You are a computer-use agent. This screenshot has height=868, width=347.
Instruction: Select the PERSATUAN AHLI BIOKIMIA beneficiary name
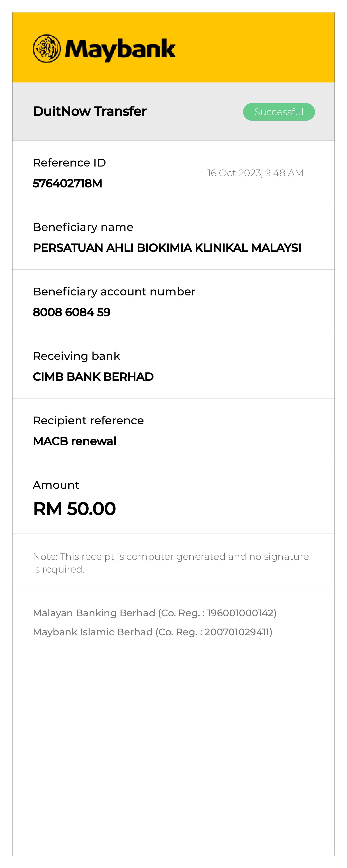point(167,248)
